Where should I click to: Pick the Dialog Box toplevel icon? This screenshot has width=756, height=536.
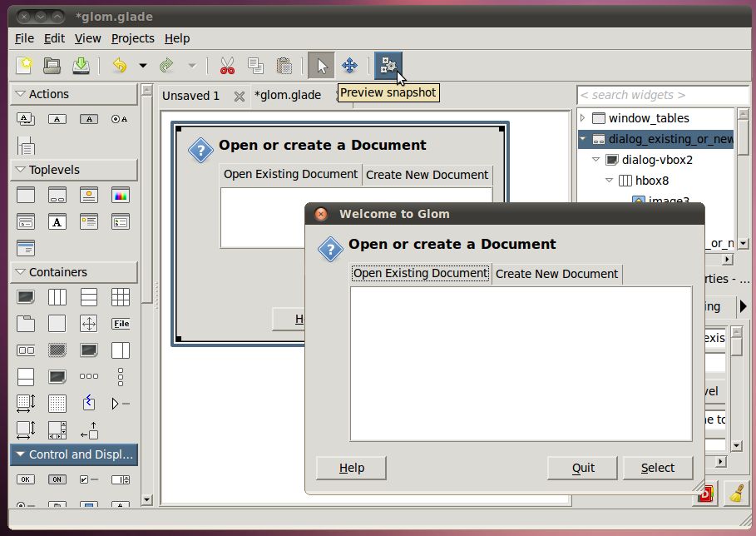point(57,195)
